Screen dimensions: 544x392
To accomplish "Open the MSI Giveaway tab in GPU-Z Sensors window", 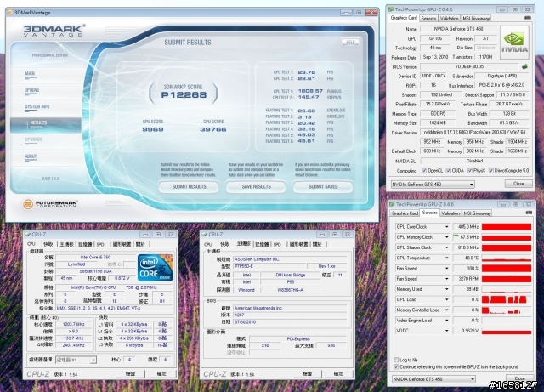I will coord(477,213).
